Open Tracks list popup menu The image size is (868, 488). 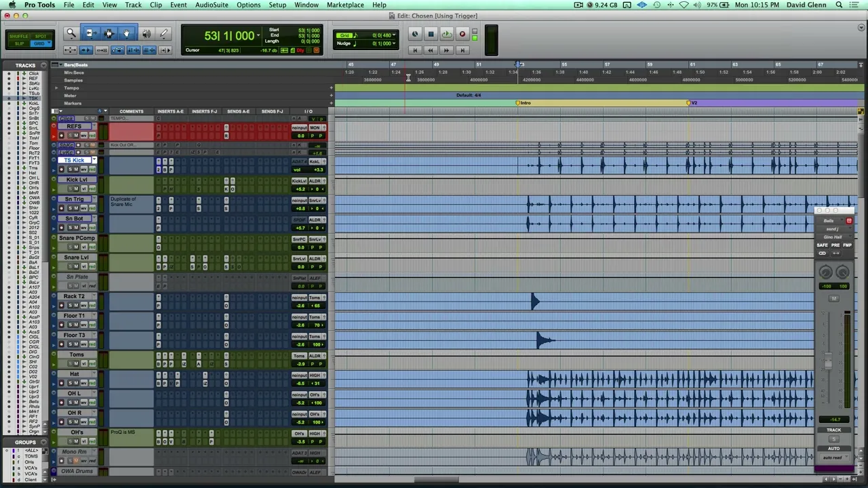coord(43,66)
